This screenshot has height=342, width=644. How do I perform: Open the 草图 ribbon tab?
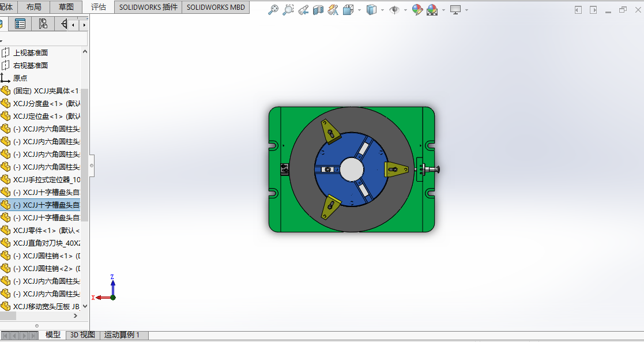point(66,7)
